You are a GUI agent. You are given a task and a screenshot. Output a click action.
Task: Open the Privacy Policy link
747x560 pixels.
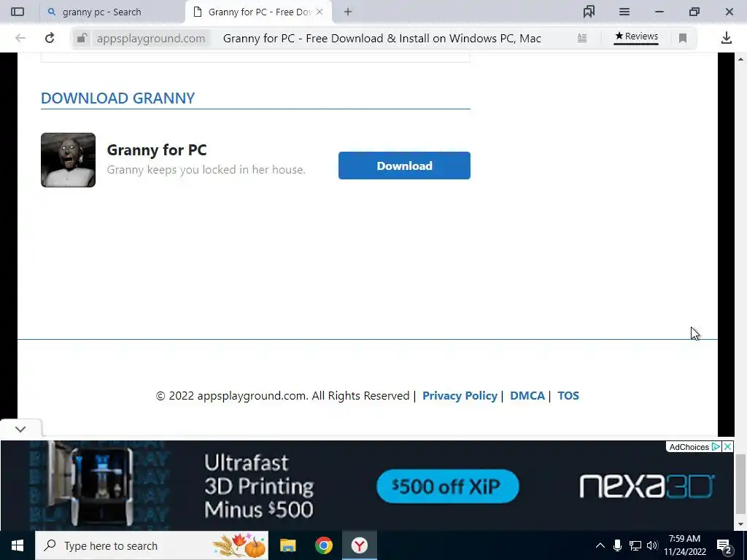pos(460,396)
